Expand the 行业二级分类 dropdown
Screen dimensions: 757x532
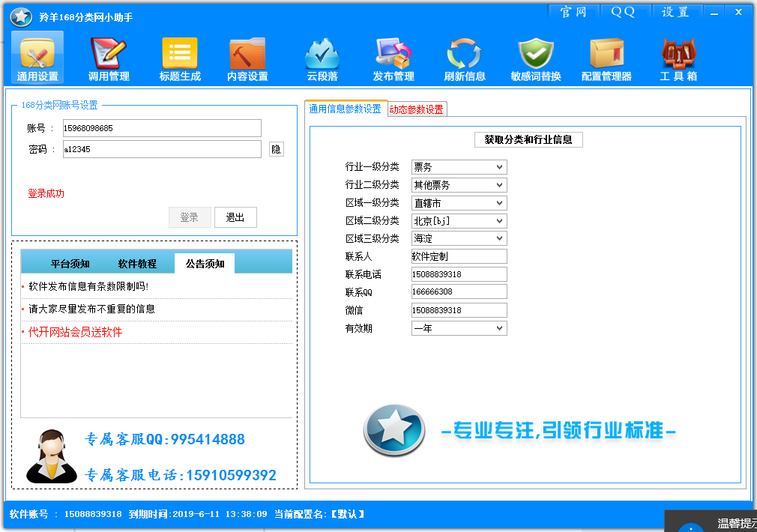pos(459,185)
